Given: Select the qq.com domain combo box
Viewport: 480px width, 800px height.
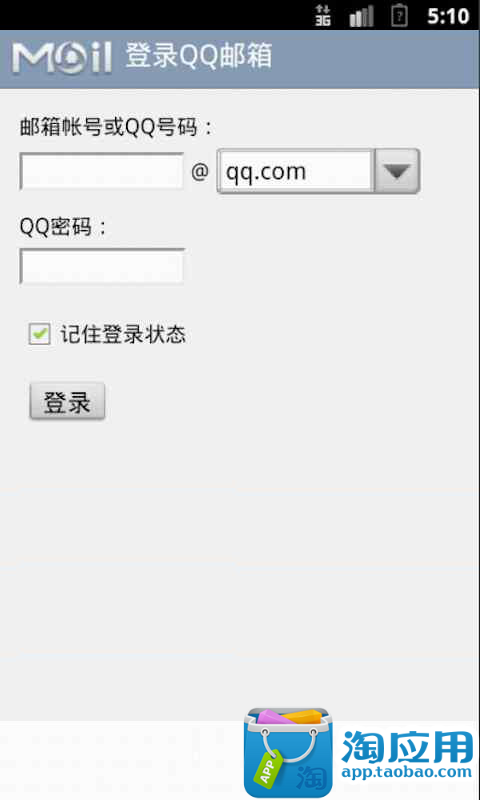Looking at the screenshot, I should [x=318, y=171].
